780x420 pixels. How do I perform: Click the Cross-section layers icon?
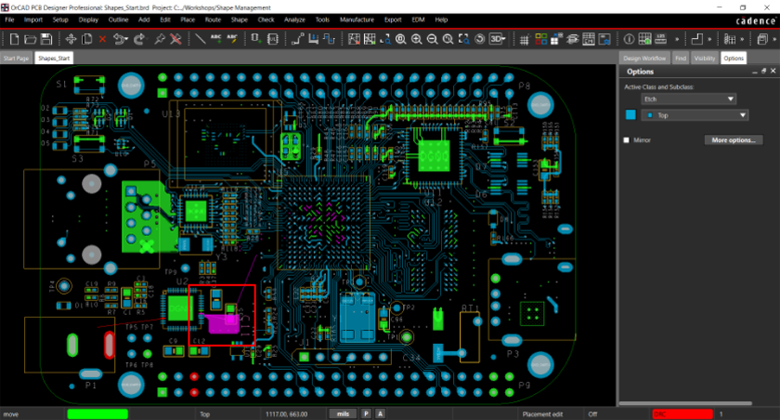click(572, 39)
